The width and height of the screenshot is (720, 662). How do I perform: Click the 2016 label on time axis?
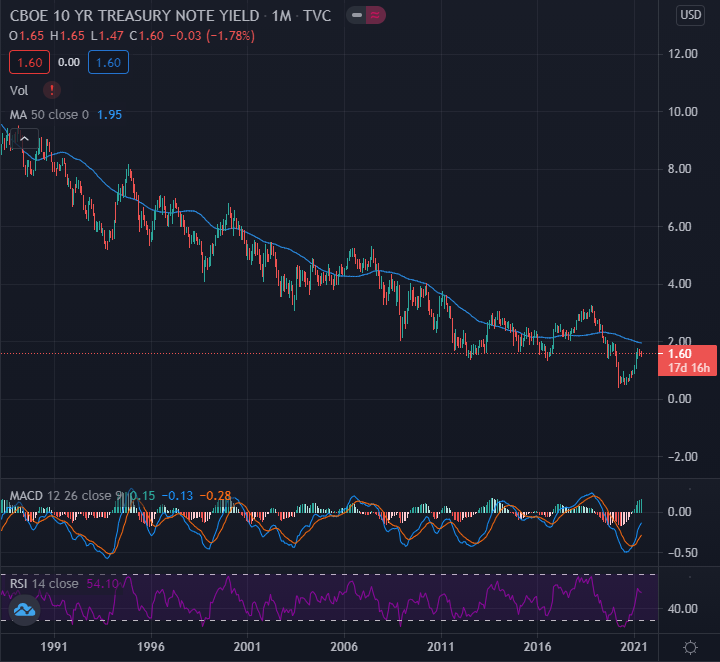(x=537, y=647)
